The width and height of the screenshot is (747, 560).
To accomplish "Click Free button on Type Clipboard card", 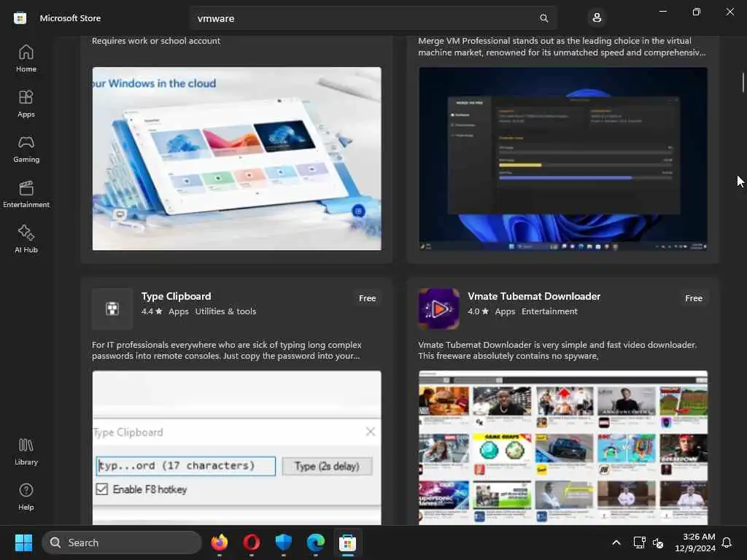I will [368, 298].
